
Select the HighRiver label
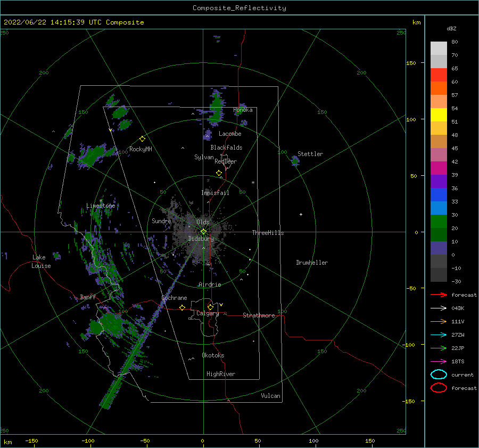pyautogui.click(x=221, y=374)
